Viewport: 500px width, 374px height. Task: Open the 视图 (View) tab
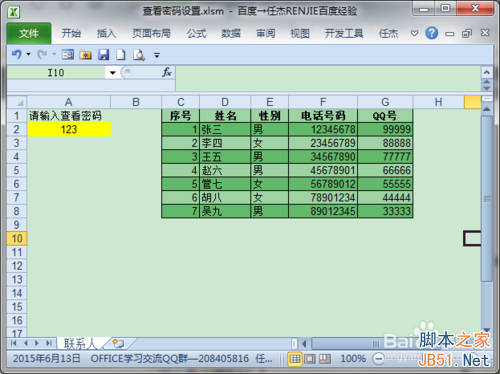tap(300, 33)
